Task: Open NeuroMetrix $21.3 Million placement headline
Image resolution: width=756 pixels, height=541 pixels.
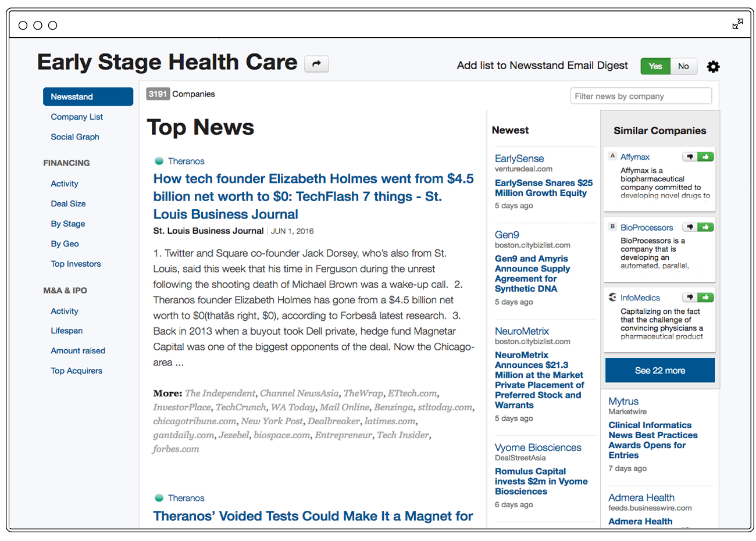Action: [x=540, y=380]
